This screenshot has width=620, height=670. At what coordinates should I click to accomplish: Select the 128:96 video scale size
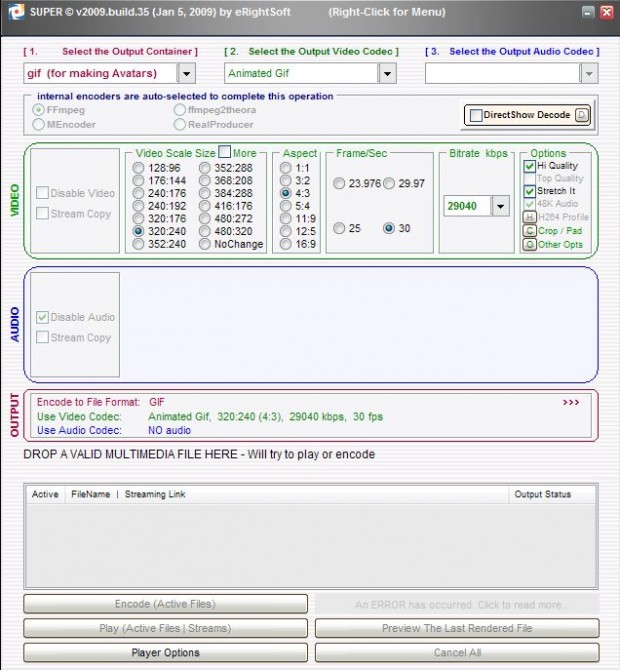pos(138,168)
